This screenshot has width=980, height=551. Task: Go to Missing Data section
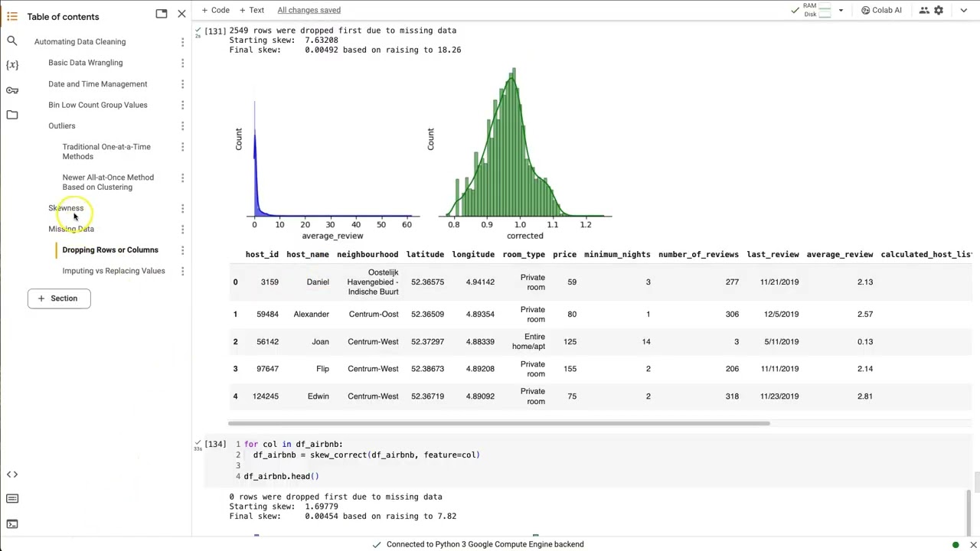pyautogui.click(x=71, y=229)
